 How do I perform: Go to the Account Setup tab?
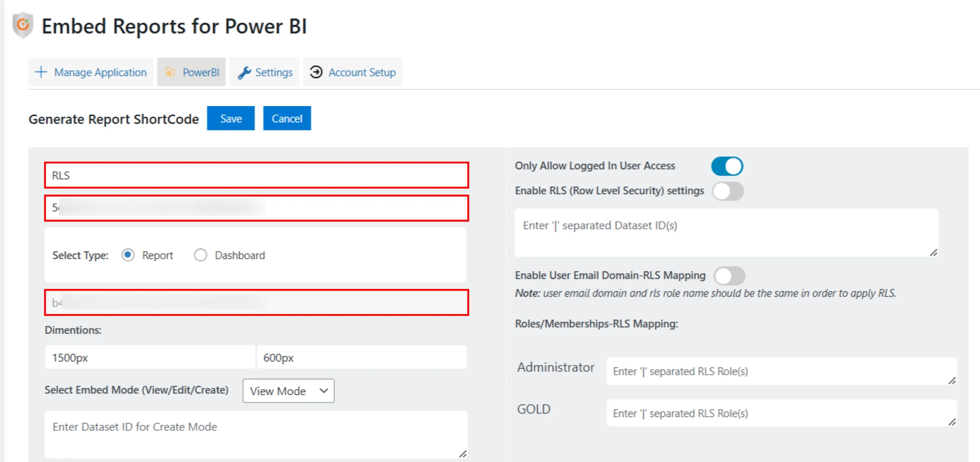point(352,72)
